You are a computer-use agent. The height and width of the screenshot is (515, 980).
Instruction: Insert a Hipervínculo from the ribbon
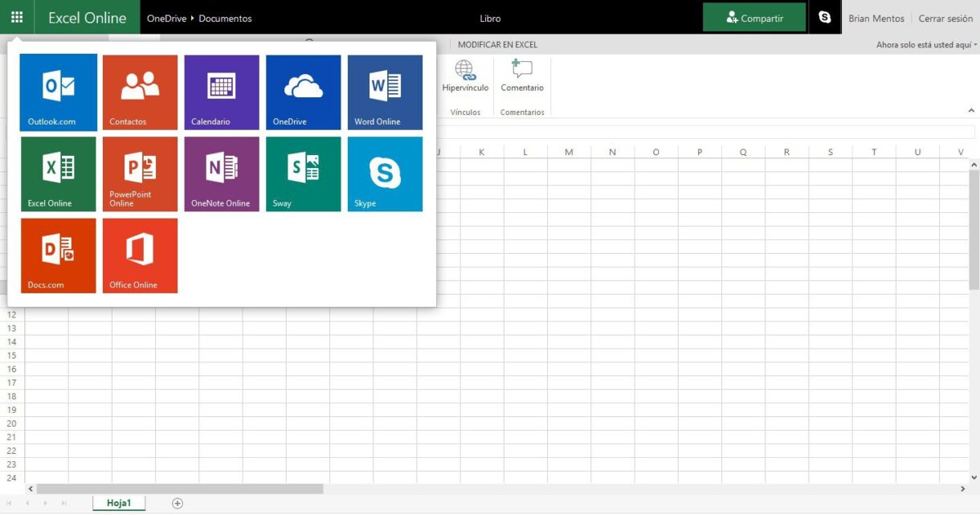[465, 77]
